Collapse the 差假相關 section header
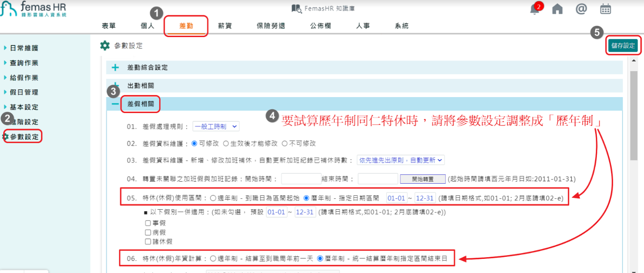This screenshot has height=273, width=644. 365,104
